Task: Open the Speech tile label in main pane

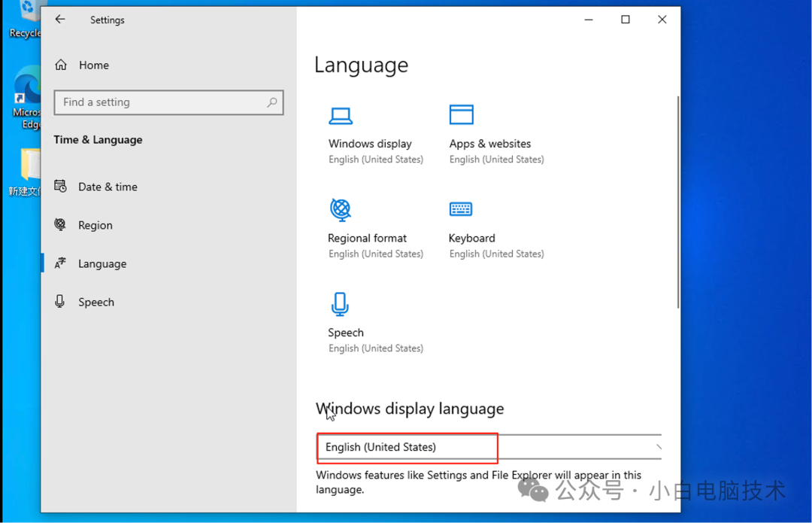Action: click(346, 333)
